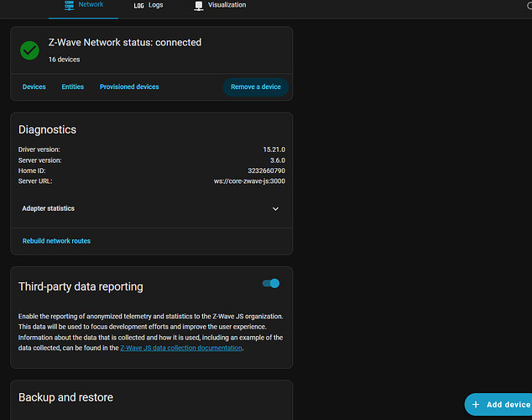
Task: Expand Adapter statistics with the chevron
Action: [275, 209]
